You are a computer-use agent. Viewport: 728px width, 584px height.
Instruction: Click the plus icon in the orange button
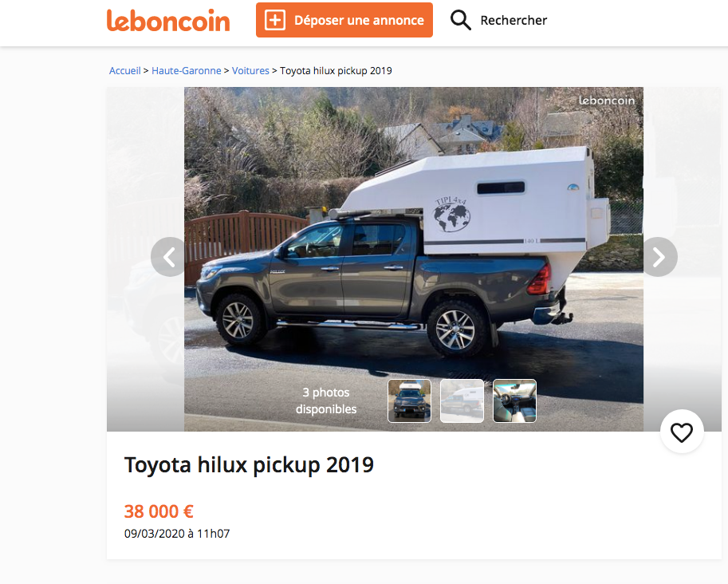(275, 20)
